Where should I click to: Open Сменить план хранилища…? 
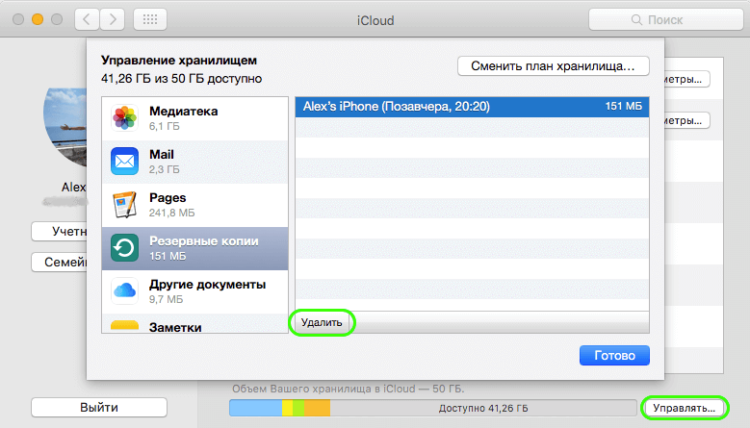tap(553, 66)
